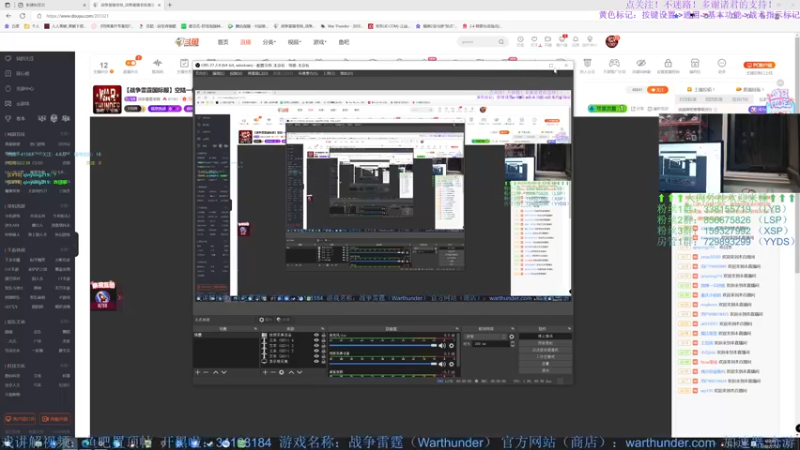This screenshot has width=800, height=450.
Task: Open source properties gear below sources list
Action: 282,372
